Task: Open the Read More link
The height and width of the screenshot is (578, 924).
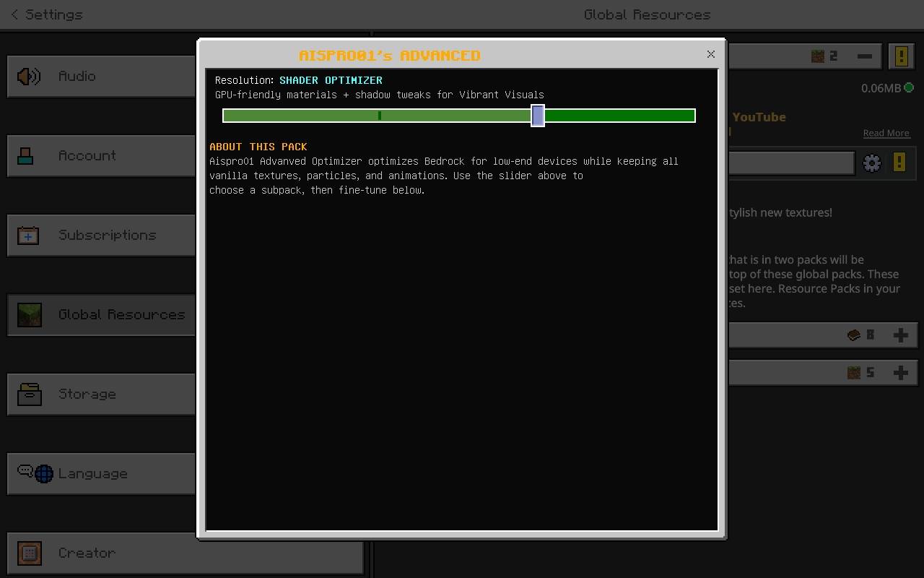Action: click(886, 133)
